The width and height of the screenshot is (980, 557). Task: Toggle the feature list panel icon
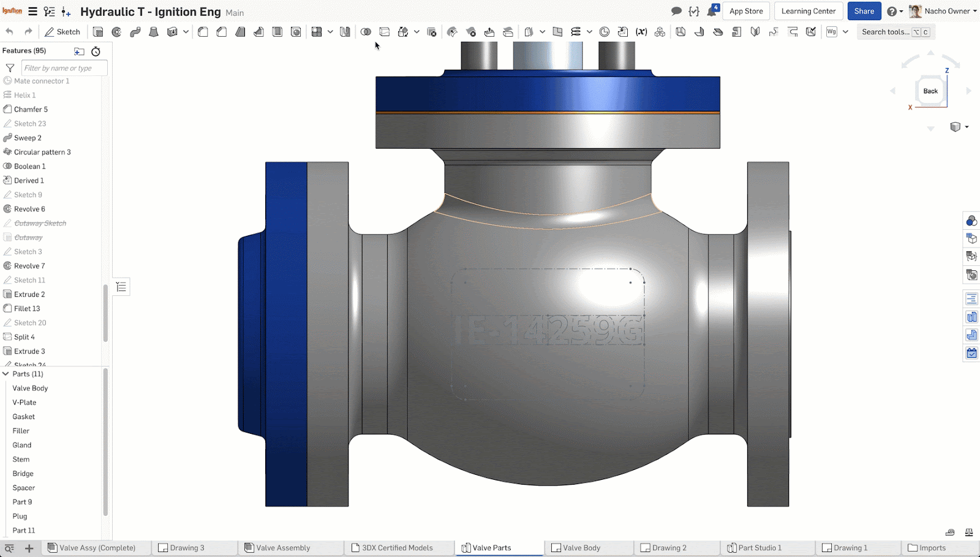[x=121, y=287]
